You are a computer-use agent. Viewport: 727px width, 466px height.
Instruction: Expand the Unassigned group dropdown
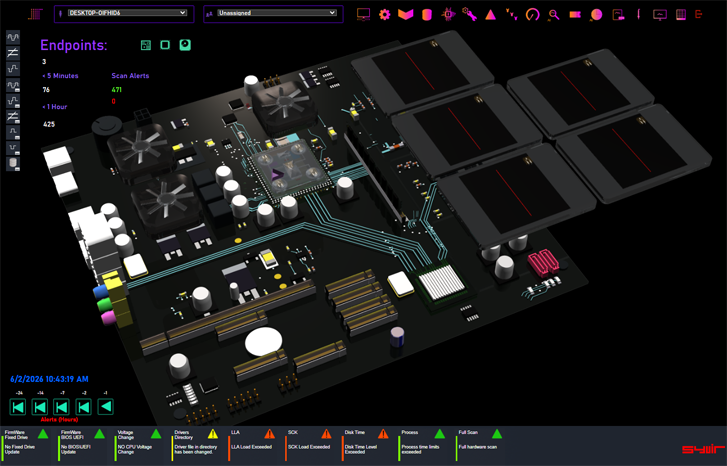(x=277, y=13)
